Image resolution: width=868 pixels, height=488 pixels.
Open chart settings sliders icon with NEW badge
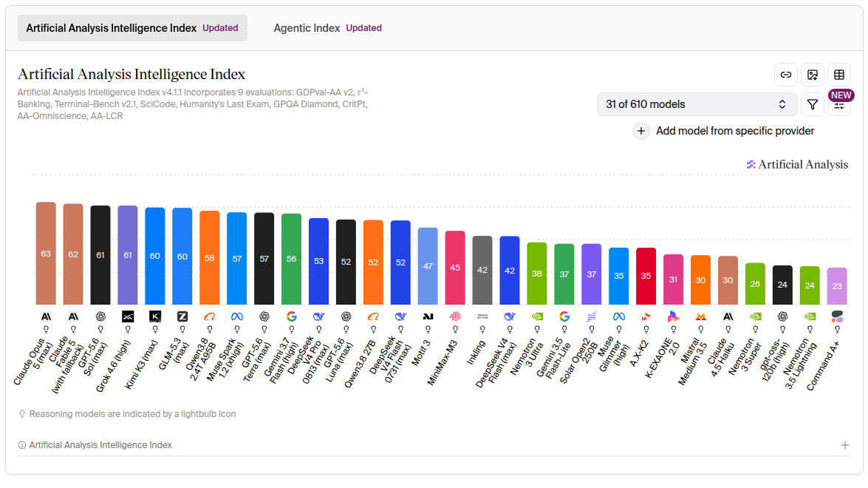[x=839, y=104]
